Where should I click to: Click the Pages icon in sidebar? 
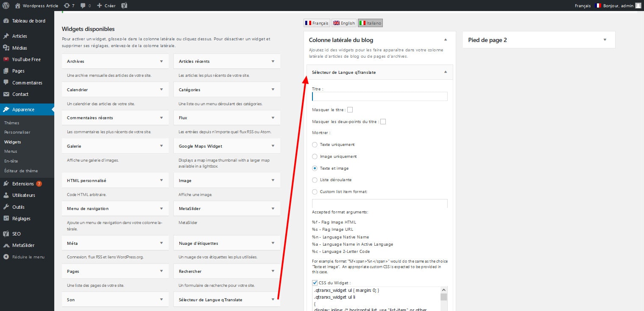6,71
